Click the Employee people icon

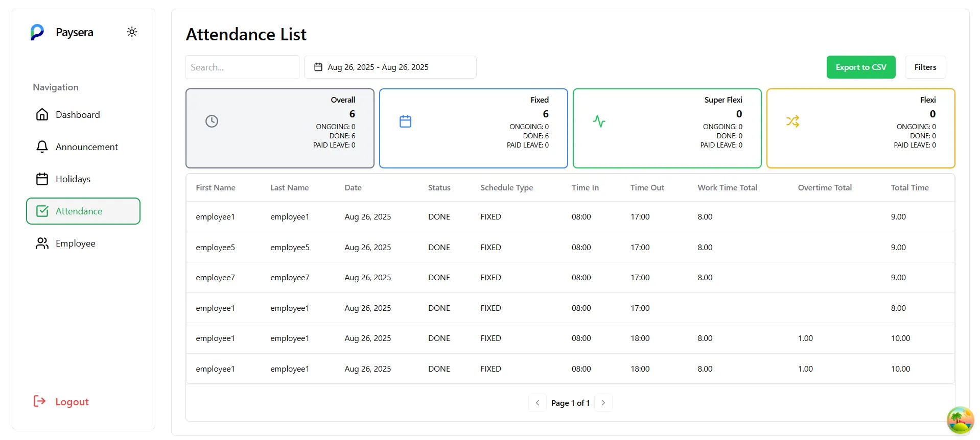[42, 243]
